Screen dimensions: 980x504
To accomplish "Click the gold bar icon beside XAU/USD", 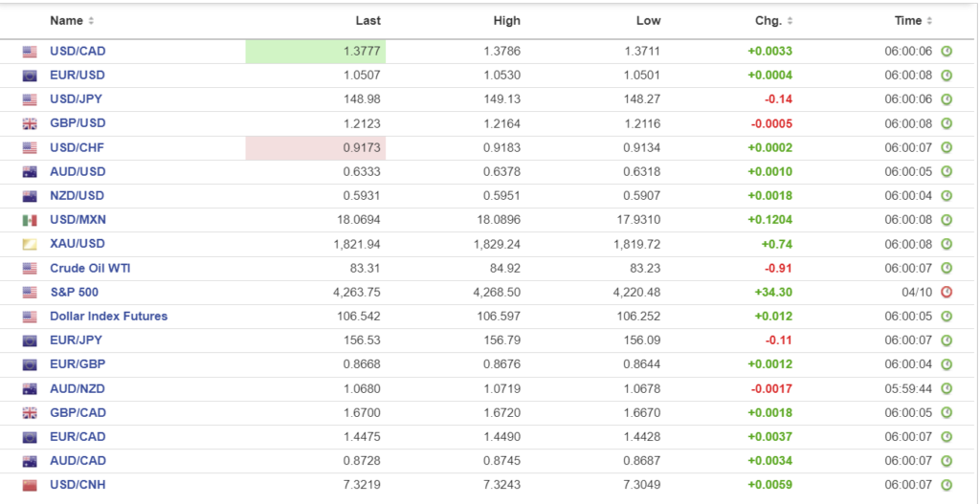I will point(30,244).
